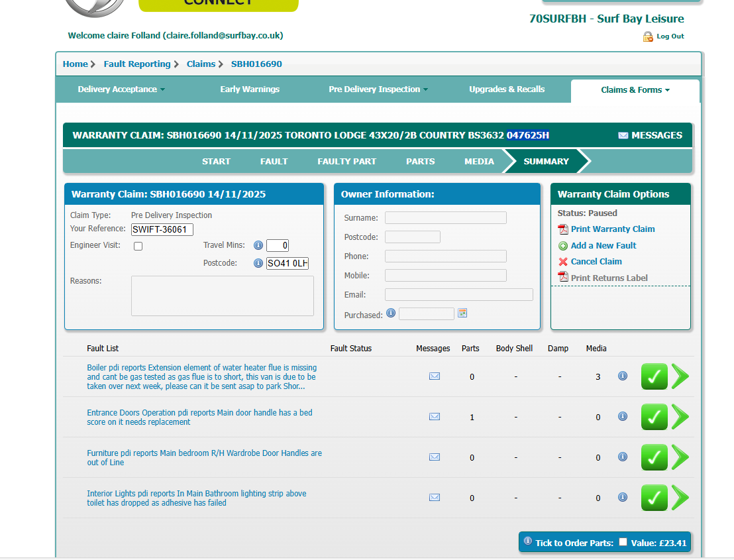Viewport: 734px width, 560px height.
Task: Go to START claim step
Action: coord(216,162)
